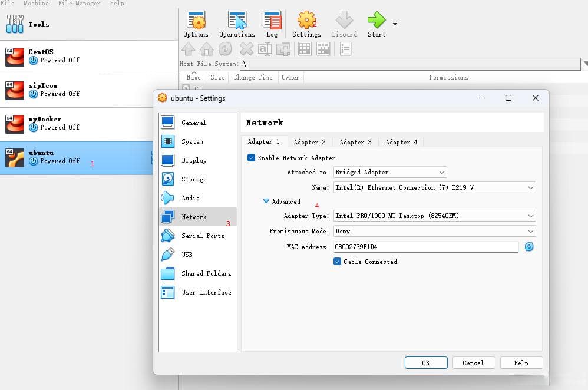Click the Host File System path field
This screenshot has width=588, height=390.
point(410,64)
